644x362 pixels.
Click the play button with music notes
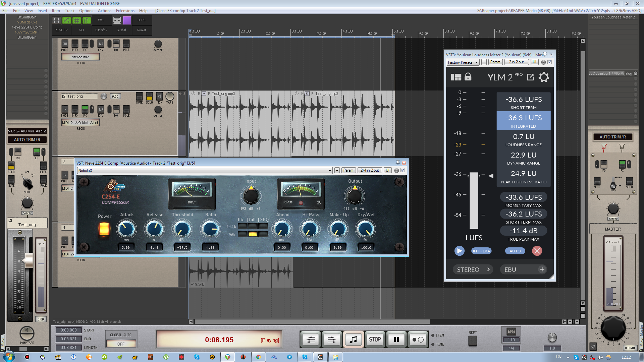[x=353, y=340]
